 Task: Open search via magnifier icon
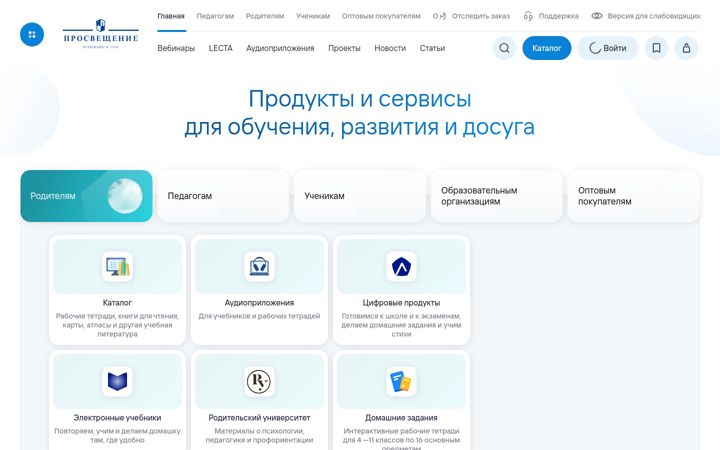pos(504,48)
